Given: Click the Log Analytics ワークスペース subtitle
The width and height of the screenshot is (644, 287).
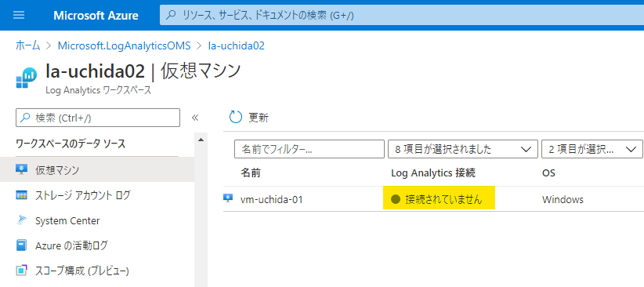Looking at the screenshot, I should [98, 90].
